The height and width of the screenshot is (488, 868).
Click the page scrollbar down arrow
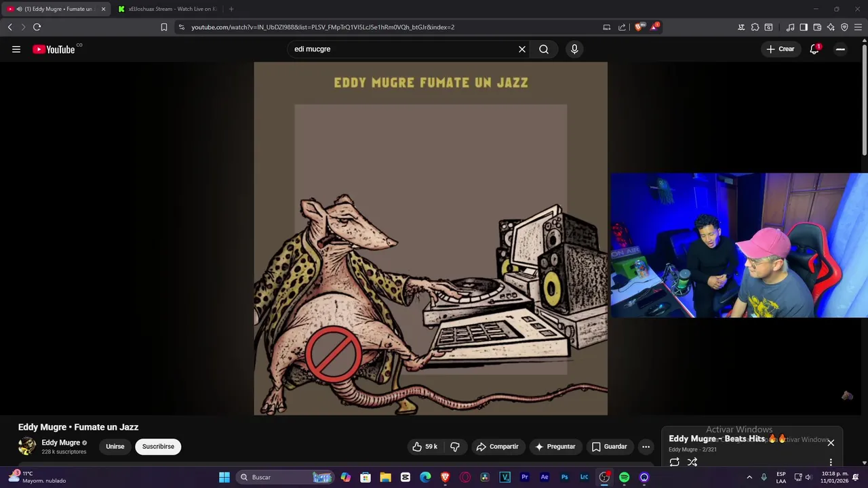[x=865, y=463]
